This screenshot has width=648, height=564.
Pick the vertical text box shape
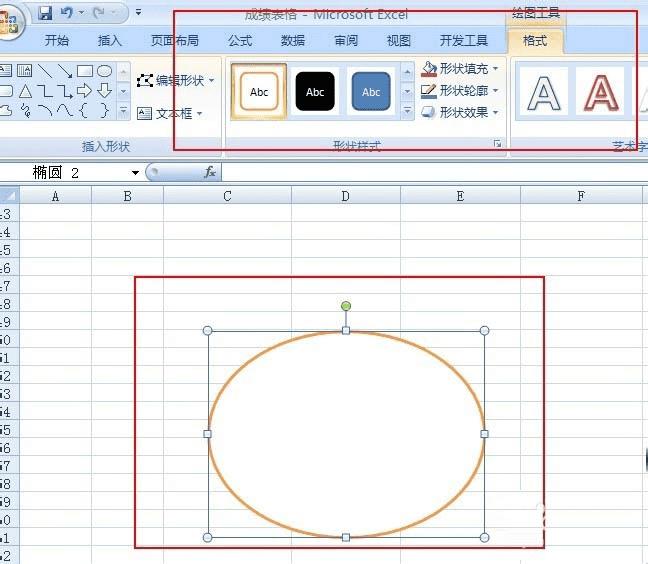point(24,71)
